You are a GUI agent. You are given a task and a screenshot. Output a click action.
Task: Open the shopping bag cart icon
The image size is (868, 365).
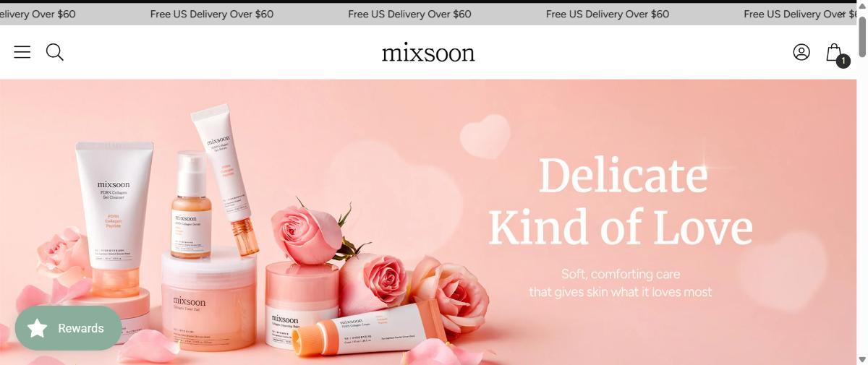tap(834, 52)
